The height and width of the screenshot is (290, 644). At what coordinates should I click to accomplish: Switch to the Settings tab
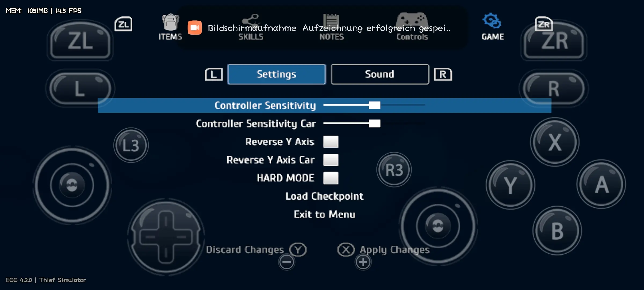276,74
